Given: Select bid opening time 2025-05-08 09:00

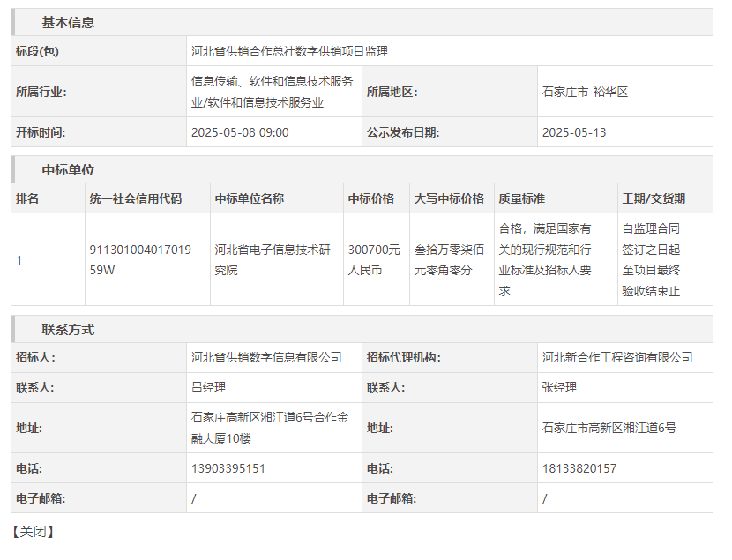Looking at the screenshot, I should 240,132.
